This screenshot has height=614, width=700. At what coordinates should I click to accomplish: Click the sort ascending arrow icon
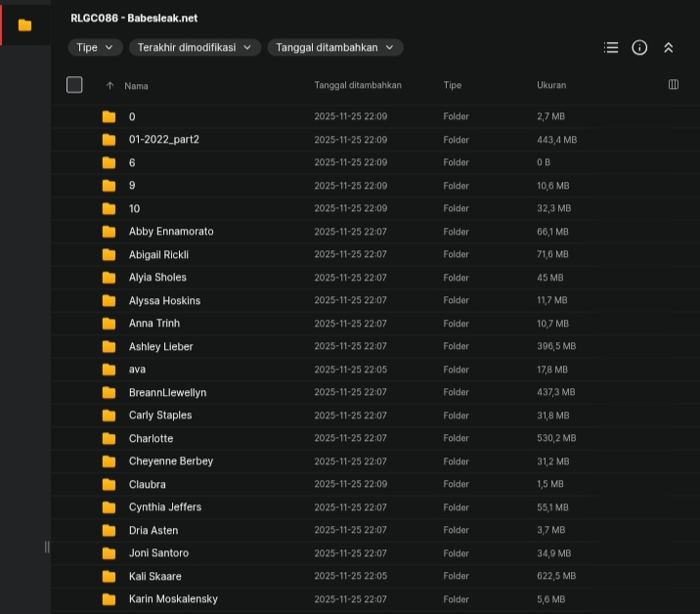pos(109,86)
